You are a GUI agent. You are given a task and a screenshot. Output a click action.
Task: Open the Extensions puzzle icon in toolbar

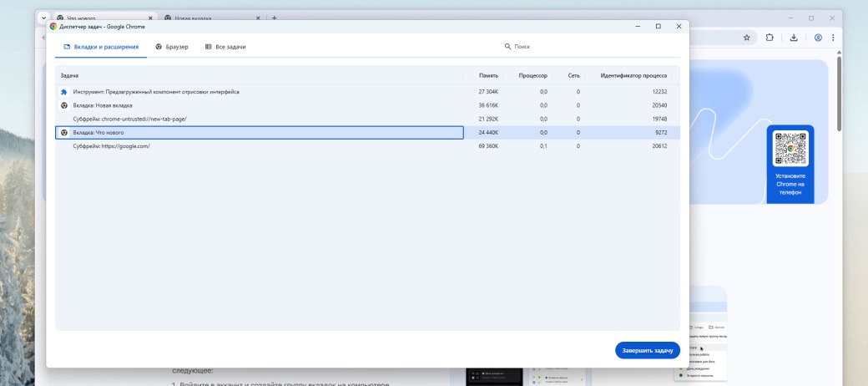[770, 38]
